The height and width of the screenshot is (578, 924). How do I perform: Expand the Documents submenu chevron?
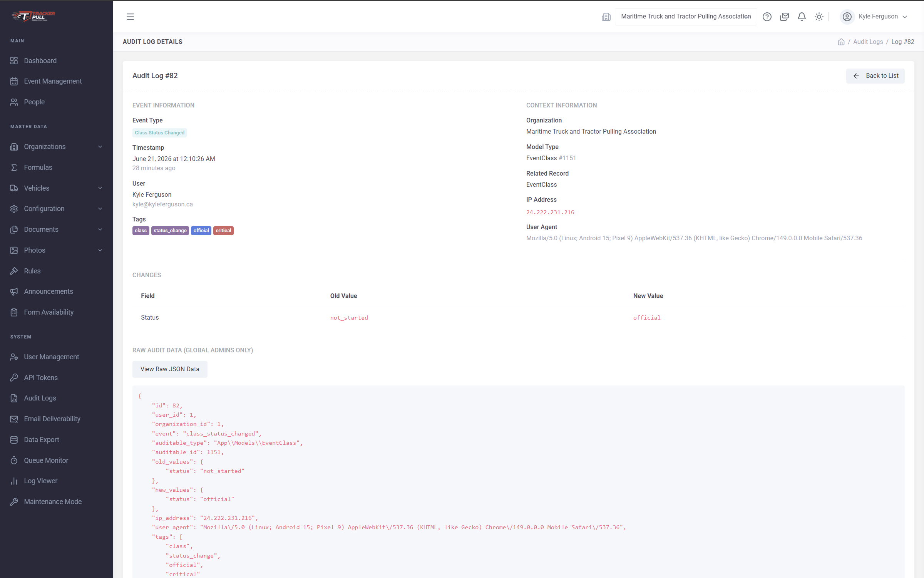pos(100,230)
